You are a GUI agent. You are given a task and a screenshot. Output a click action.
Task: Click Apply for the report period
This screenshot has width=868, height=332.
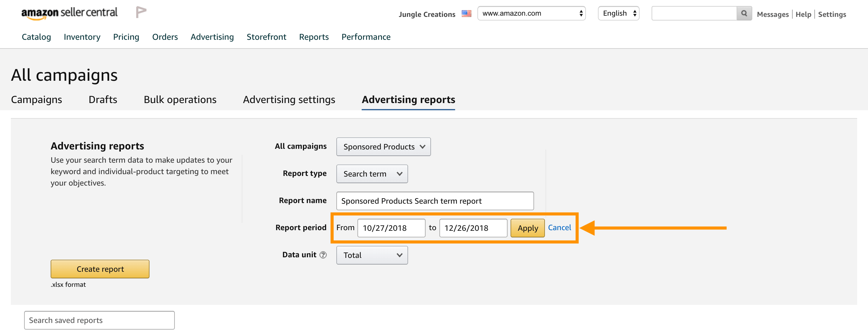tap(527, 228)
